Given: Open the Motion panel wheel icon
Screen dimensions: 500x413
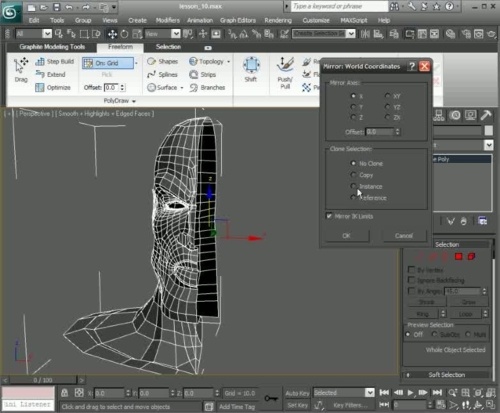Looking at the screenshot, I should tap(455, 115).
